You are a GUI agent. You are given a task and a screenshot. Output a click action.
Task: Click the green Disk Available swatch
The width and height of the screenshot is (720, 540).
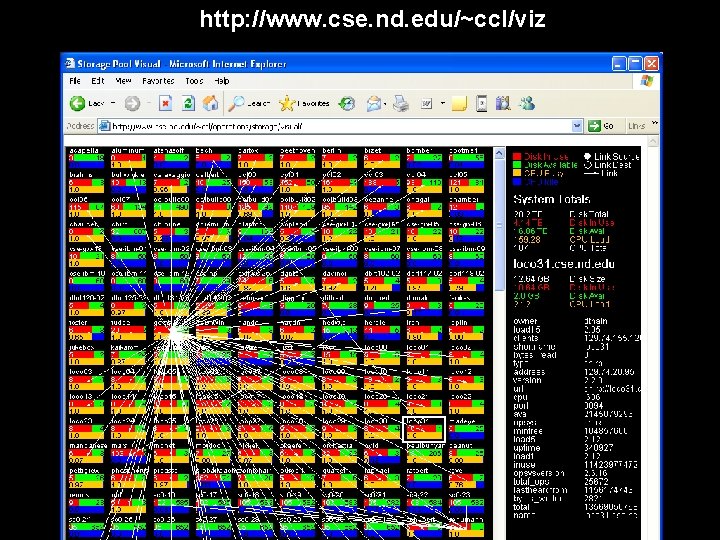coord(517,165)
